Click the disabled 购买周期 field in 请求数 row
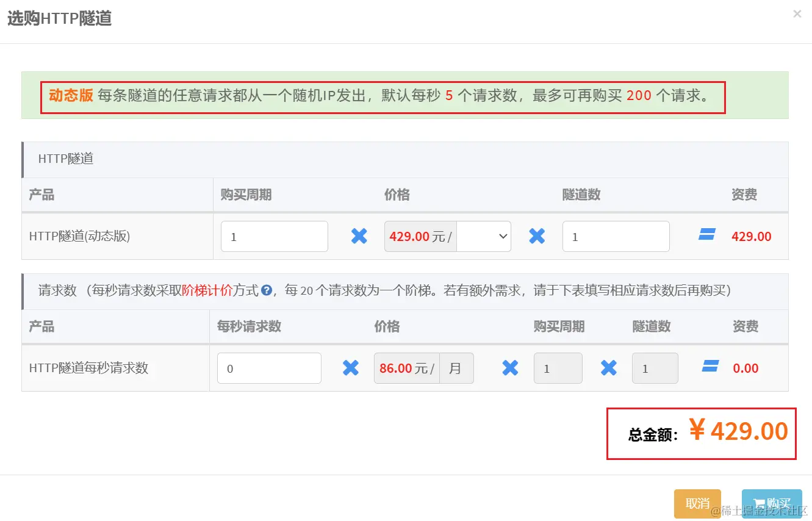 click(x=558, y=368)
